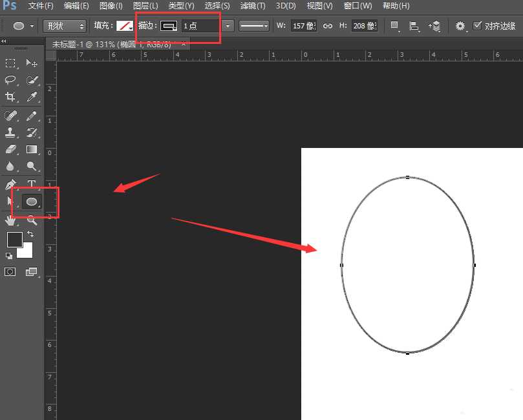Image resolution: width=523 pixels, height=420 pixels.
Task: Select the Eyedropper tool
Action: click(32, 97)
